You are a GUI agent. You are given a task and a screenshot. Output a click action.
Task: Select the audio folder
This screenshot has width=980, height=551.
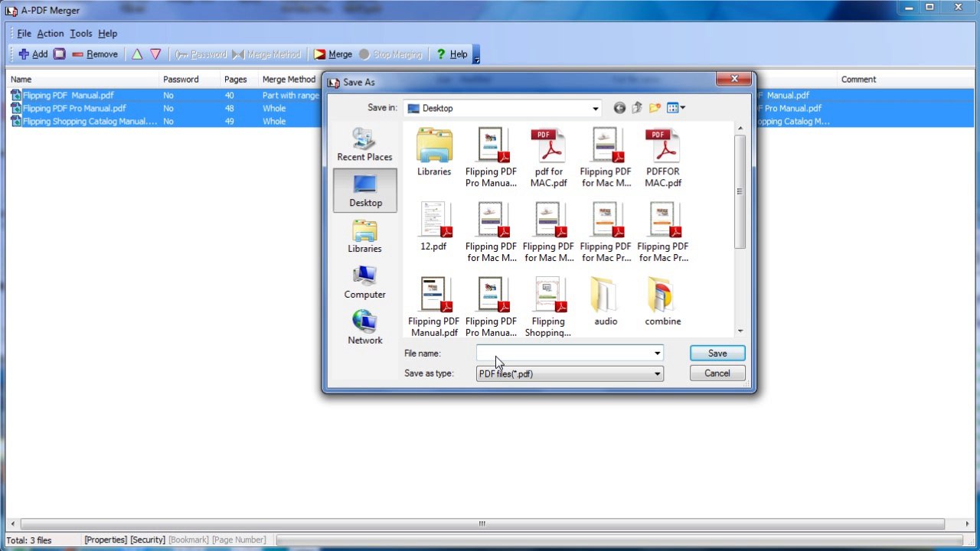[x=606, y=302]
